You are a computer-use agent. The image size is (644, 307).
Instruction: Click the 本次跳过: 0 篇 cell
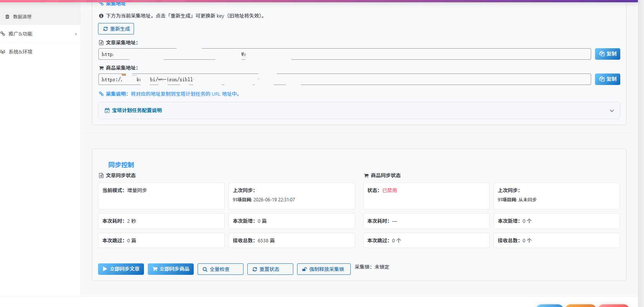click(x=161, y=240)
